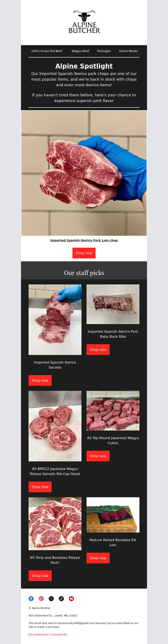Open the Ribeye Spinalis Rib-Cap Steak photo
Screen dimensions: 168x644
click(55, 426)
